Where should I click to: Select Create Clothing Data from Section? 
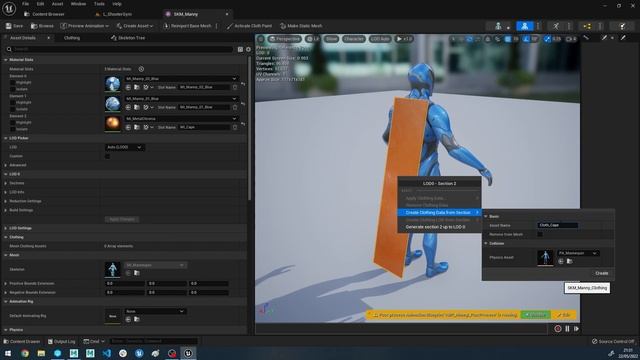click(x=439, y=212)
